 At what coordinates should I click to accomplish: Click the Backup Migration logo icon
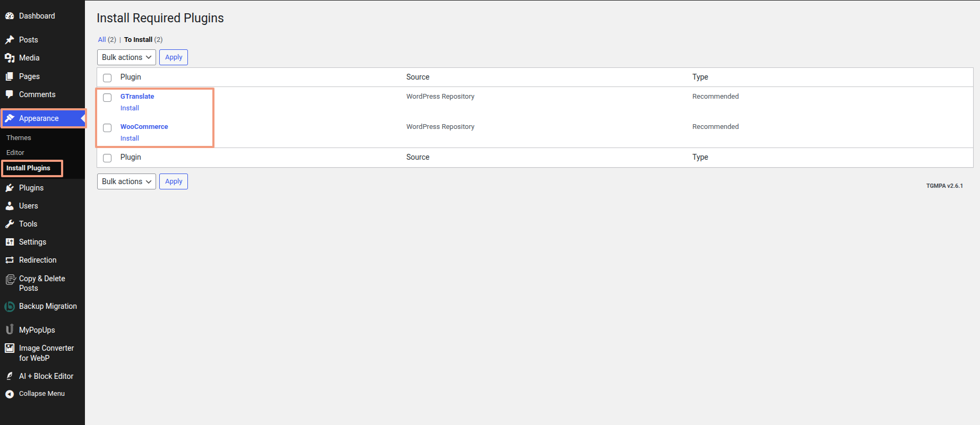(10, 306)
